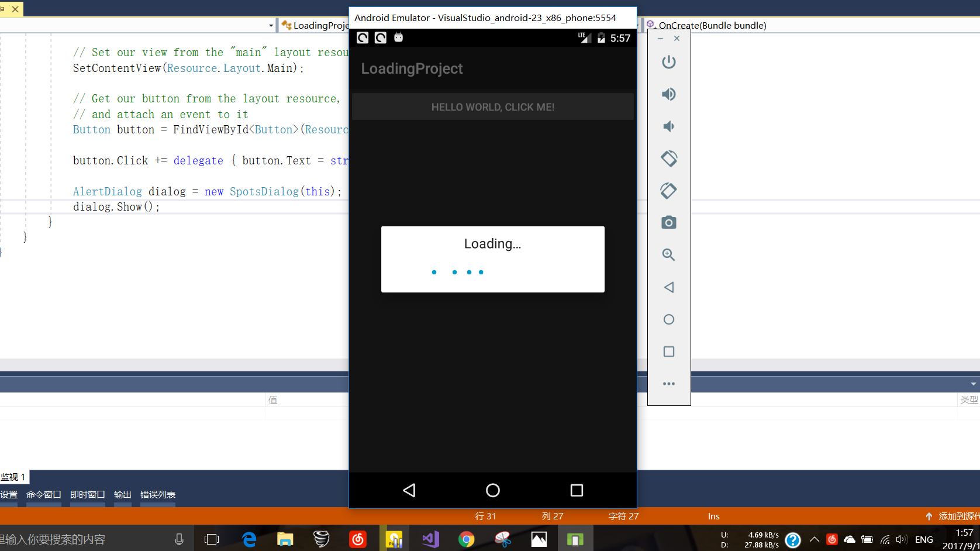Tap the LoadingProject app title

(x=412, y=68)
